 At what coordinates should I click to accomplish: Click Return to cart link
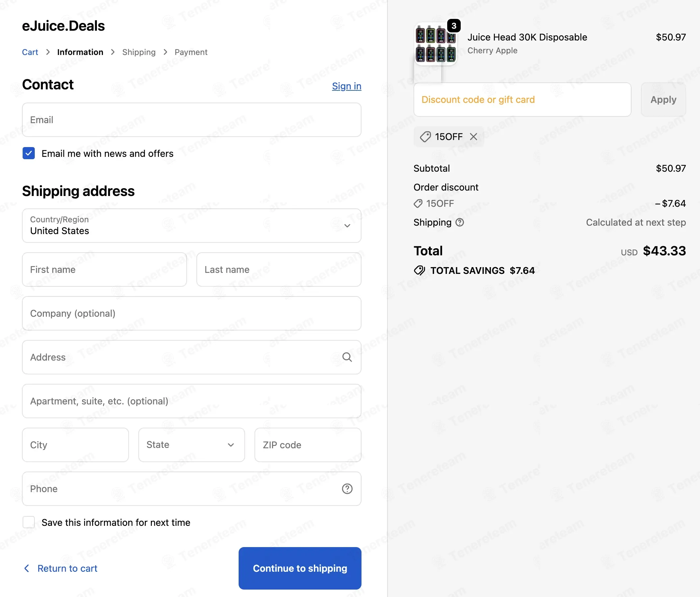(x=67, y=568)
